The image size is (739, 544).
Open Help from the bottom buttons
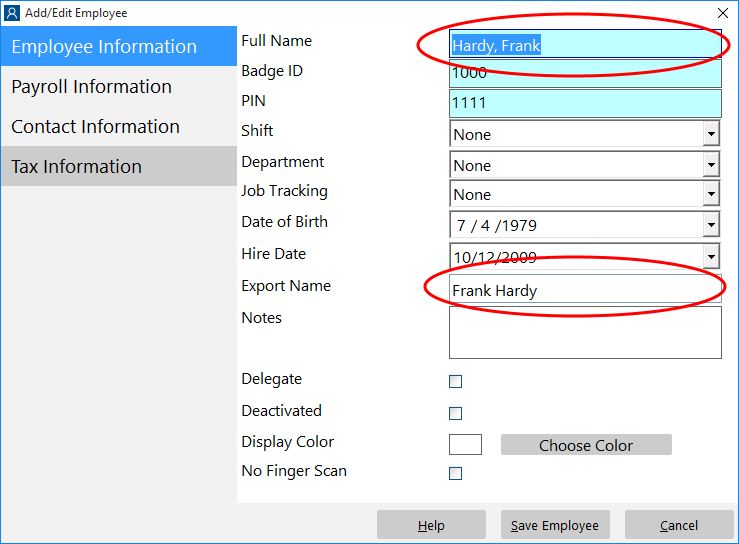click(x=431, y=525)
